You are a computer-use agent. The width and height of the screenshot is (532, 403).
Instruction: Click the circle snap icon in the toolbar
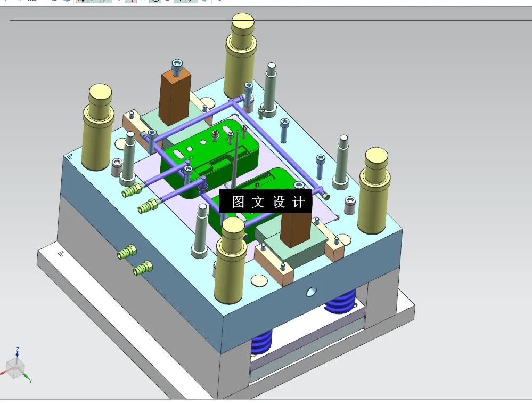pyautogui.click(x=154, y=2)
